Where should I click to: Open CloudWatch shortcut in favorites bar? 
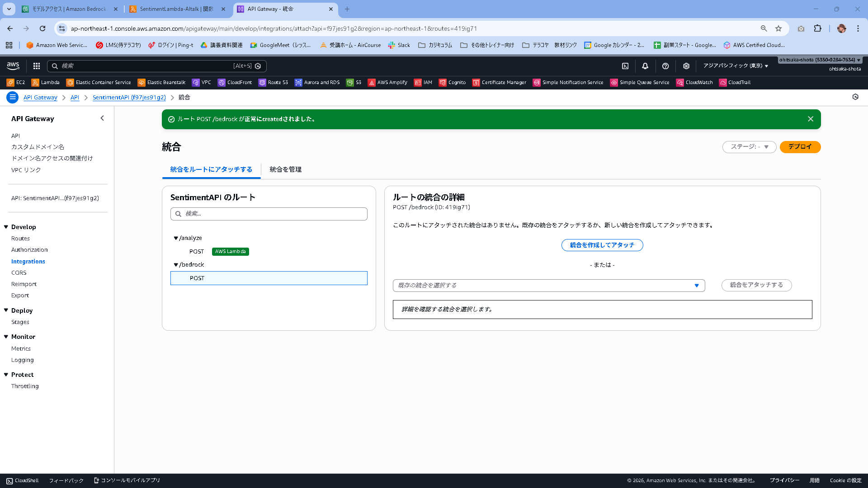[694, 82]
